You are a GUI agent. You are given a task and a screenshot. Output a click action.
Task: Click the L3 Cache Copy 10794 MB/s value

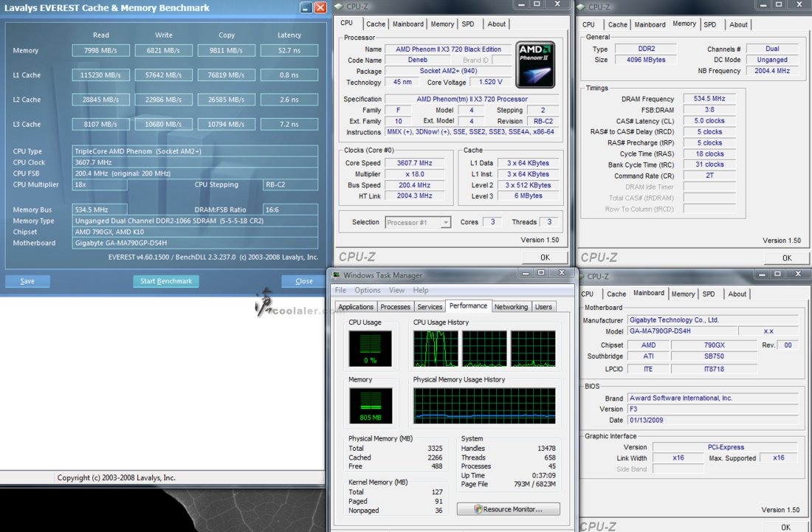[x=227, y=124]
